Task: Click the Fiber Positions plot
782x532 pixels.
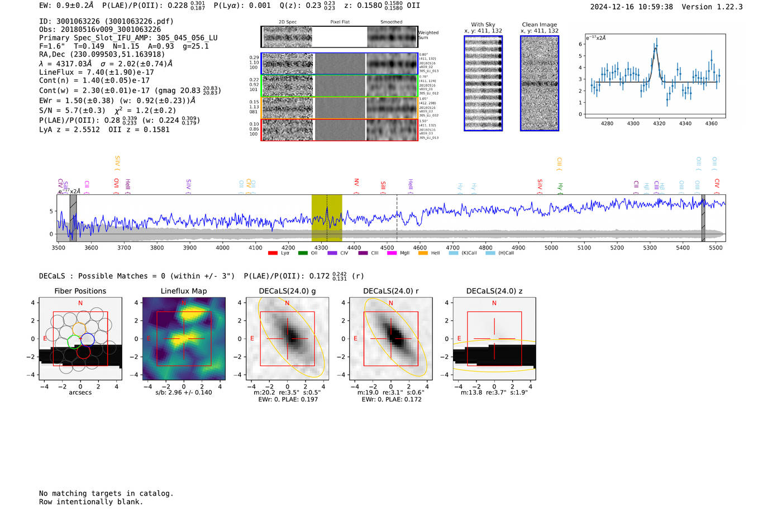Action: (x=80, y=338)
